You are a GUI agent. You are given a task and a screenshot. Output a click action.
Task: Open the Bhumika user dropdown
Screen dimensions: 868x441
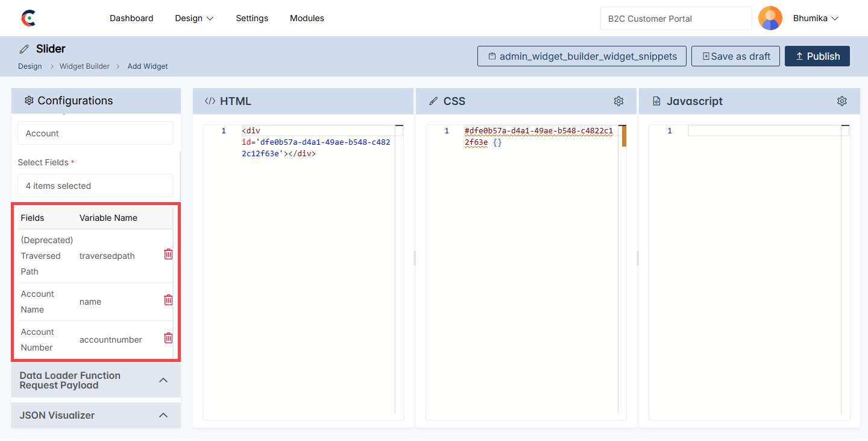tap(816, 18)
